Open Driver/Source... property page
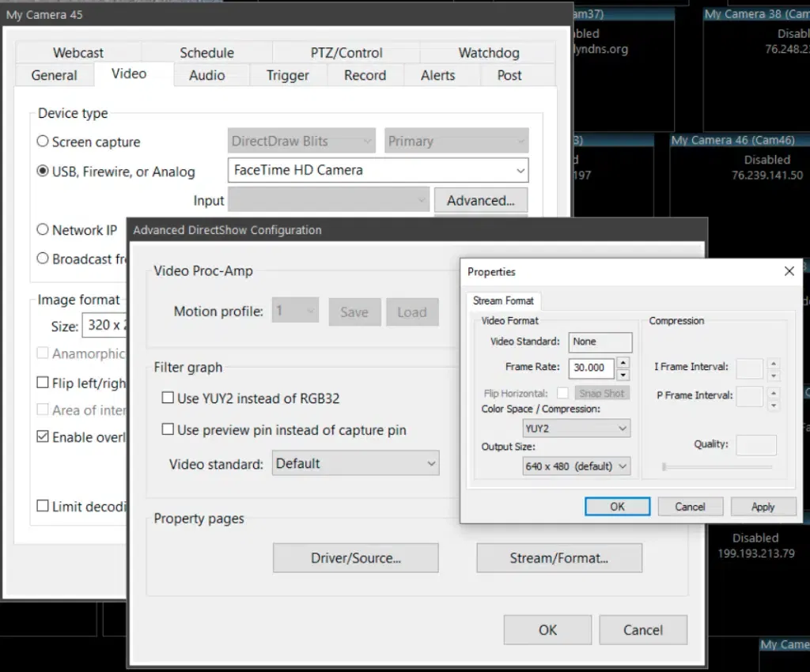Viewport: 810px width, 672px height. [x=355, y=558]
